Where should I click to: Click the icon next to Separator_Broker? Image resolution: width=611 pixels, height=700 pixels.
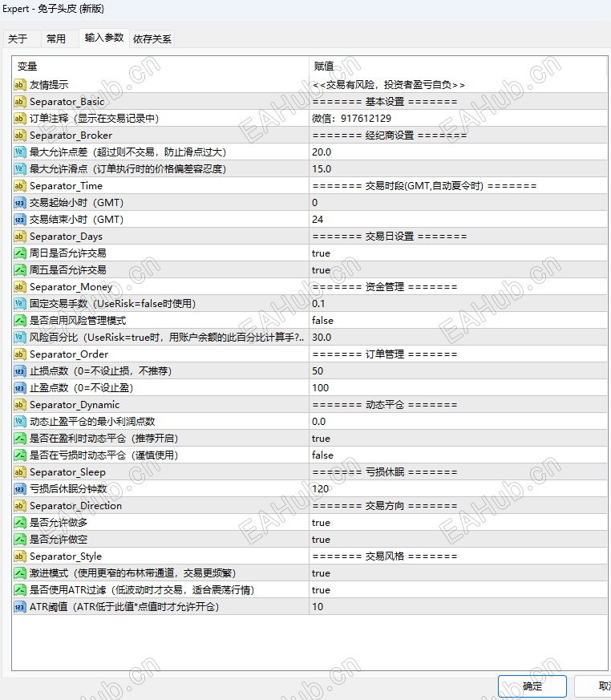[19, 136]
